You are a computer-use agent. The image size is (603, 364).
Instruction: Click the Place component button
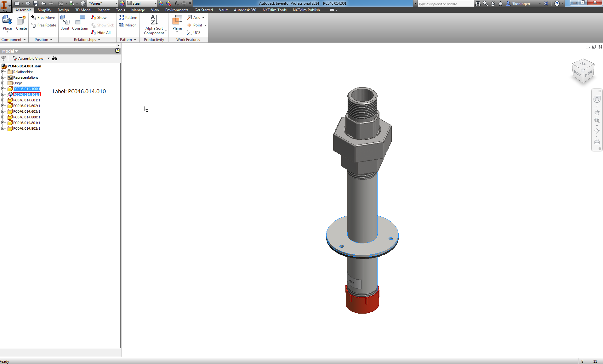pos(7,24)
